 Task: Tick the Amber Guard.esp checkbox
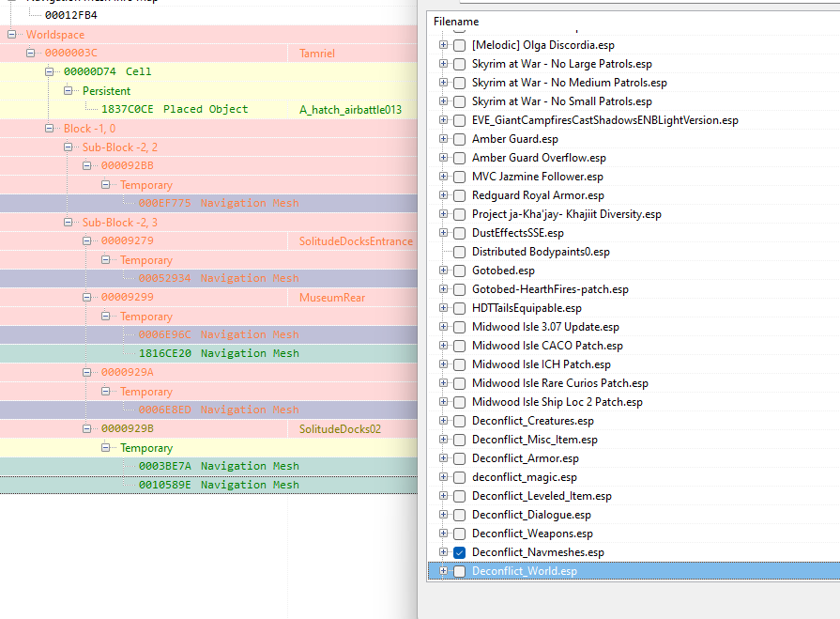[459, 139]
